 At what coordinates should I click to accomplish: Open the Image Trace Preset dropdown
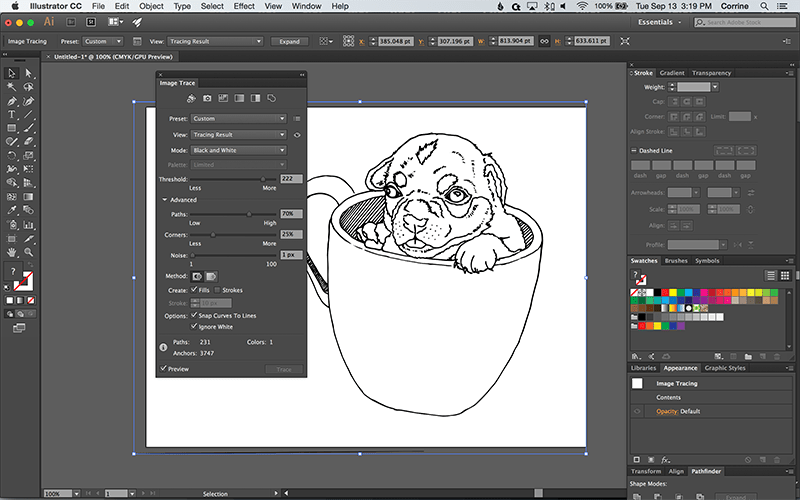238,118
